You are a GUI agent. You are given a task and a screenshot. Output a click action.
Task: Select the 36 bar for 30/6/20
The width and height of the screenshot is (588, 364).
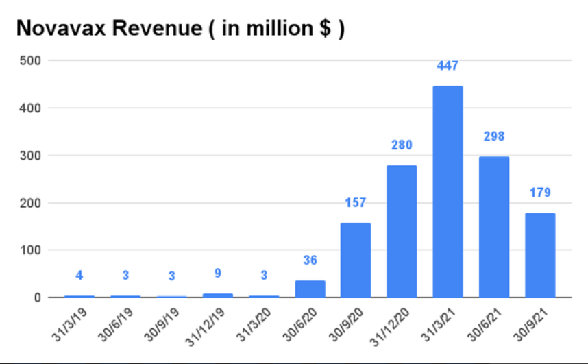(310, 289)
